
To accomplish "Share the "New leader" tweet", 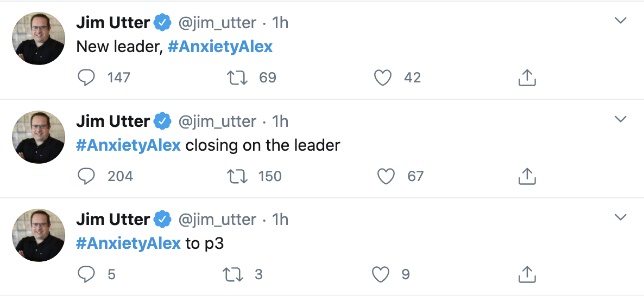I will tap(527, 78).
